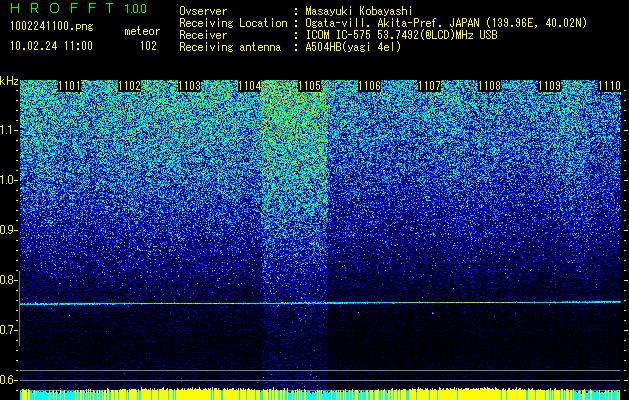The height and width of the screenshot is (400, 629).
Task: Click the bright horizontal carrier line
Action: click(320, 303)
